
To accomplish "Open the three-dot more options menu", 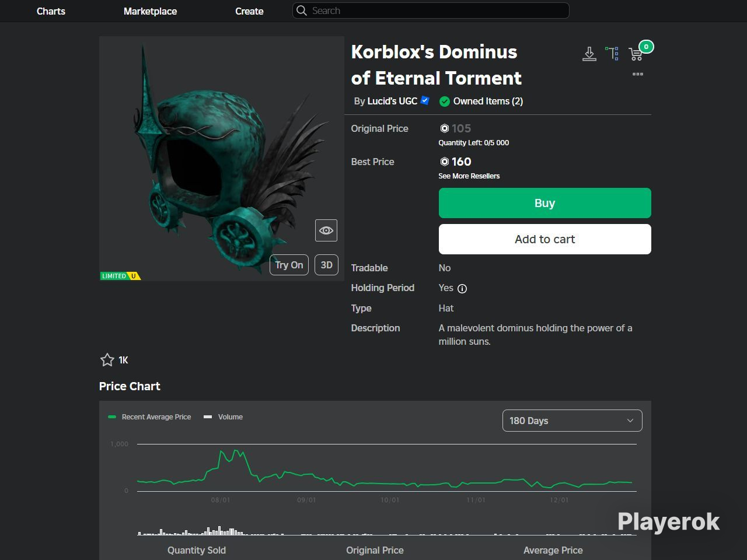I will click(638, 74).
